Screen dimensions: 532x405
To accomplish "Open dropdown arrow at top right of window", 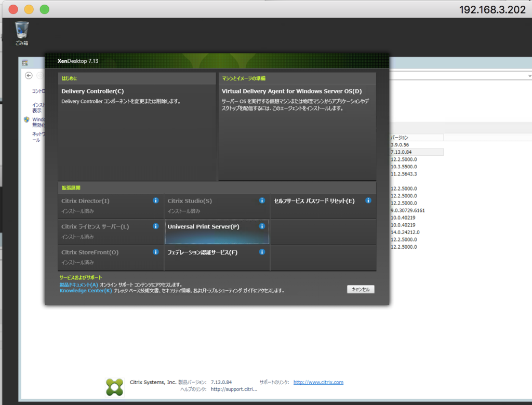I will click(x=529, y=76).
